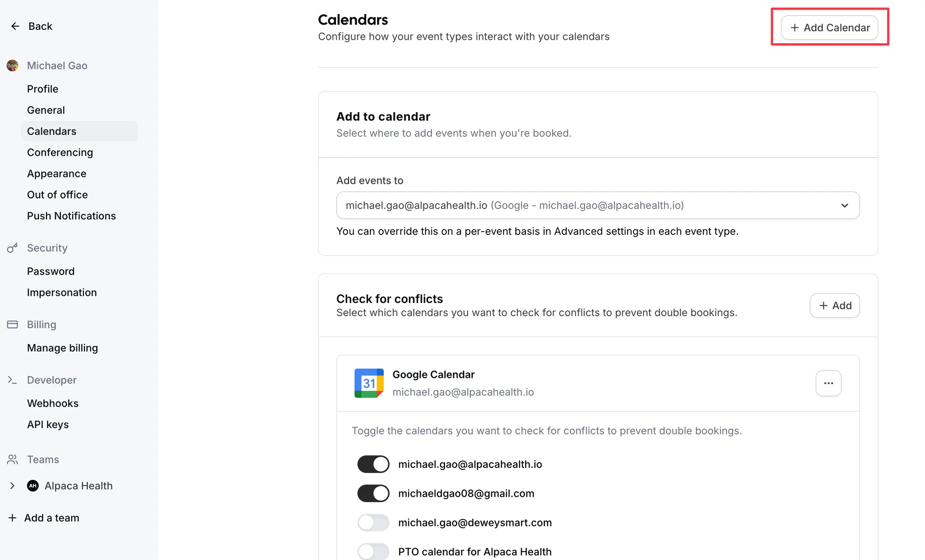Disable conflict check for michael.gao@alpacahealth.io
925x560 pixels.
coord(373,464)
